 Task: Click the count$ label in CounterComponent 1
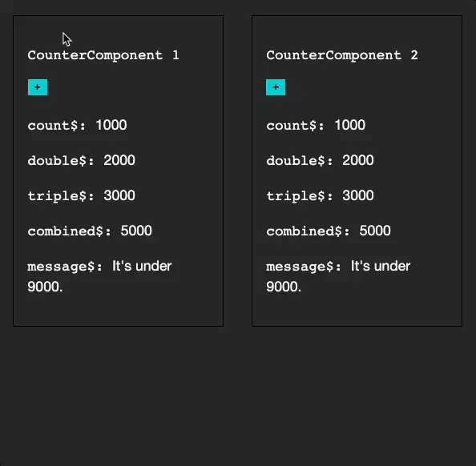[x=57, y=126]
